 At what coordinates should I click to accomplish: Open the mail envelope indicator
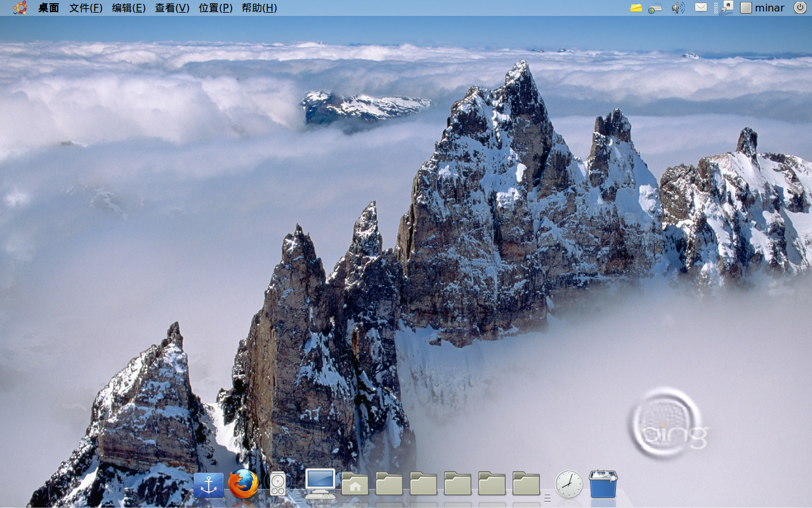click(x=701, y=8)
